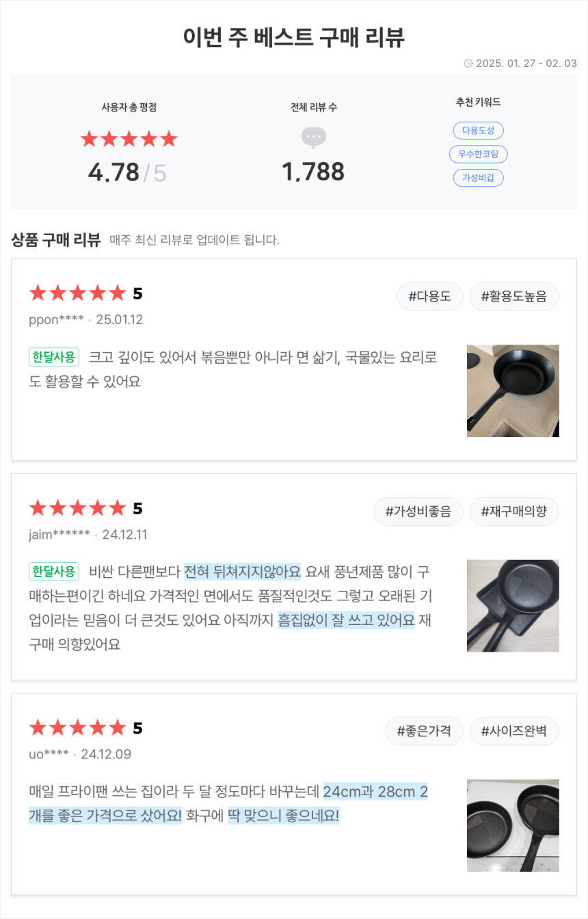Select the 가성비갑 recommended keyword
Image resolution: width=588 pixels, height=919 pixels.
(478, 178)
